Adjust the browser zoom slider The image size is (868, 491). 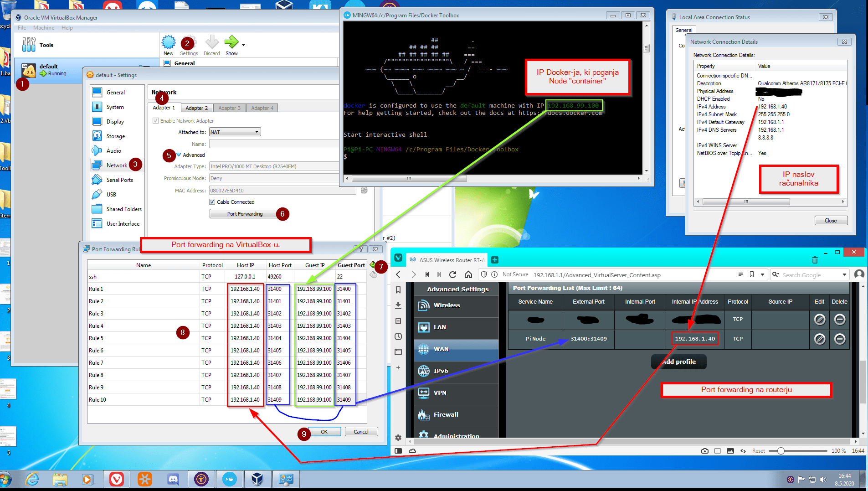coord(781,451)
